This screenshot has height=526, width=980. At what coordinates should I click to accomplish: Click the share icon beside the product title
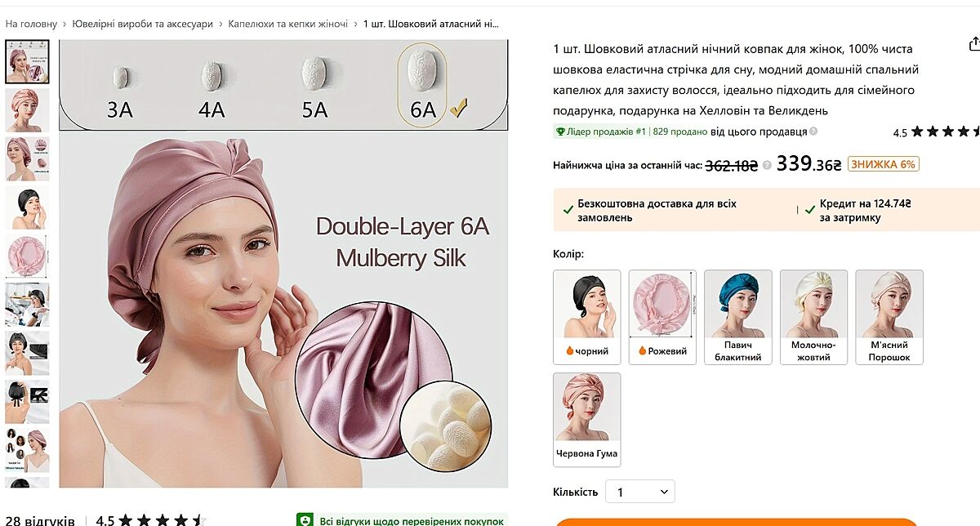(973, 44)
